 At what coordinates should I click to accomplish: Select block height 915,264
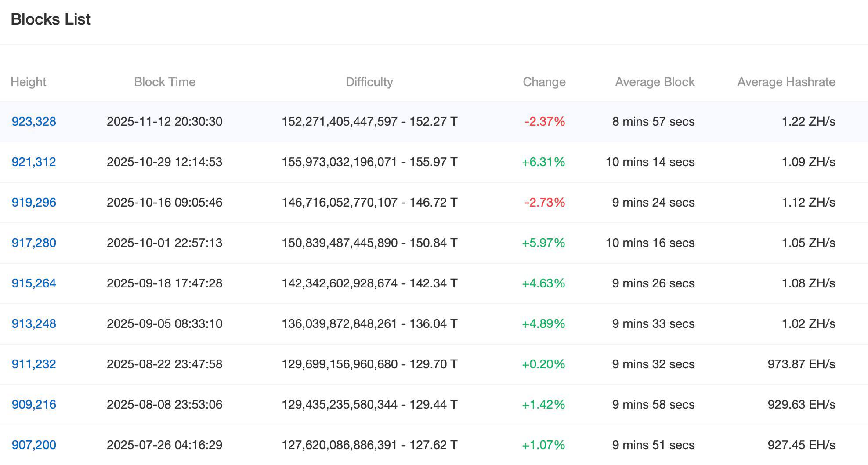coord(34,283)
